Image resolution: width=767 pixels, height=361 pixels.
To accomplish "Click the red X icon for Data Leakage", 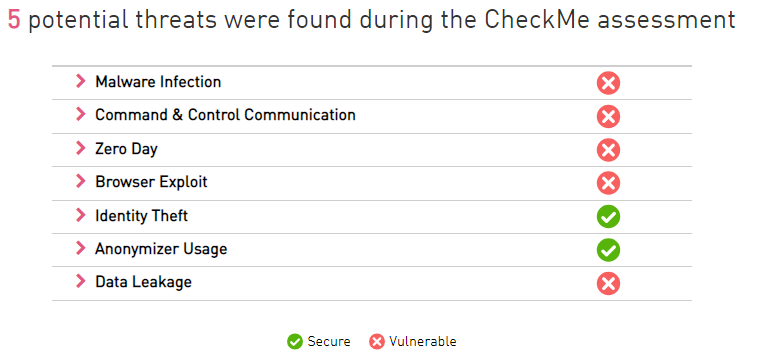I will click(608, 284).
